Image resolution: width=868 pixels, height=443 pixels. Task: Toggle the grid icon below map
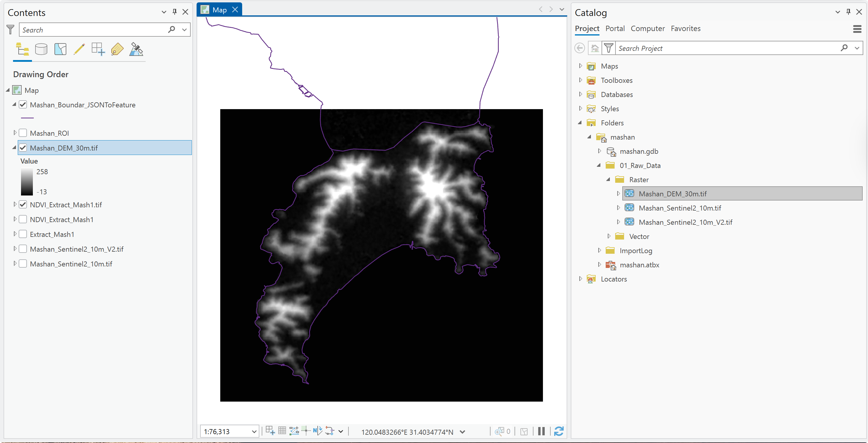282,431
